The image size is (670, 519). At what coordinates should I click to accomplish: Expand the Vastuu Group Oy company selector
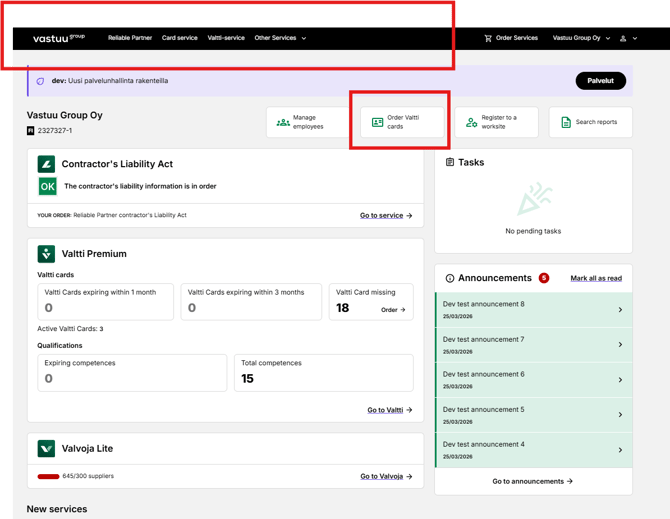coord(581,38)
